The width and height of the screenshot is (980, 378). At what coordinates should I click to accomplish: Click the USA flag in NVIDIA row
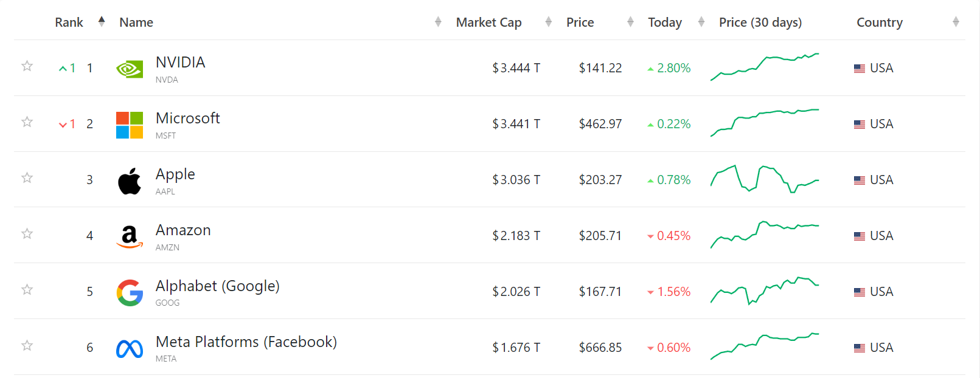point(860,69)
